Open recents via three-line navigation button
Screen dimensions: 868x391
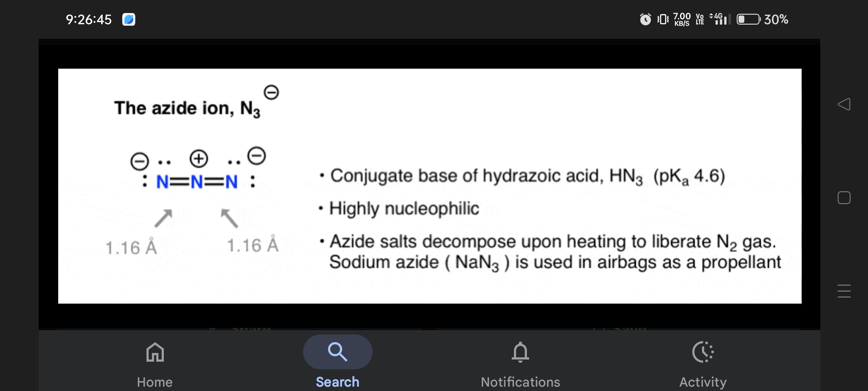[844, 291]
